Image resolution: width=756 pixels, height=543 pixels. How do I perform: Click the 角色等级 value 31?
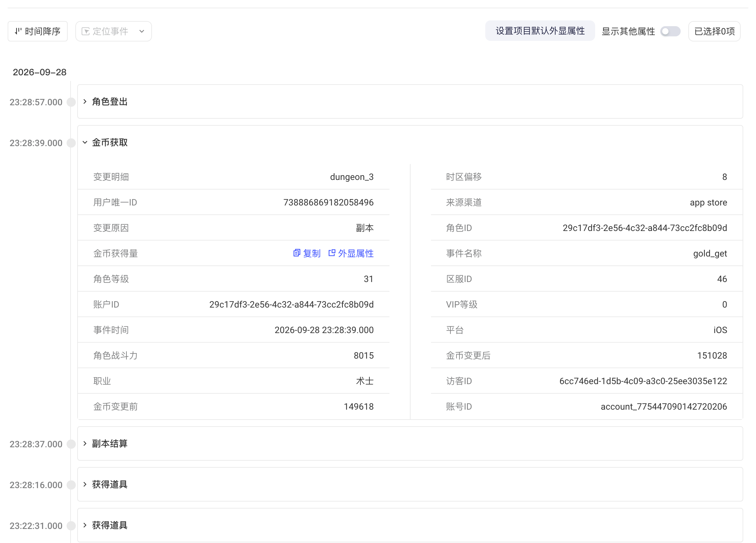point(368,279)
